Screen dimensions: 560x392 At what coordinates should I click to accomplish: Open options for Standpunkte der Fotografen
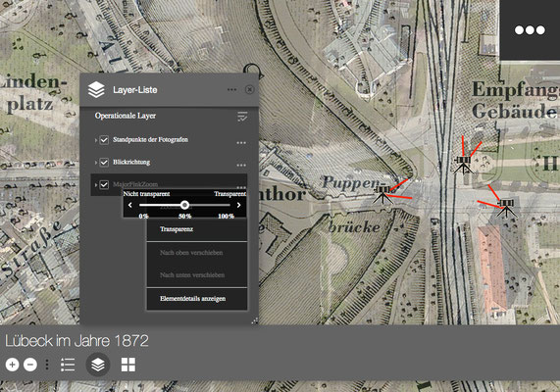tap(241, 143)
